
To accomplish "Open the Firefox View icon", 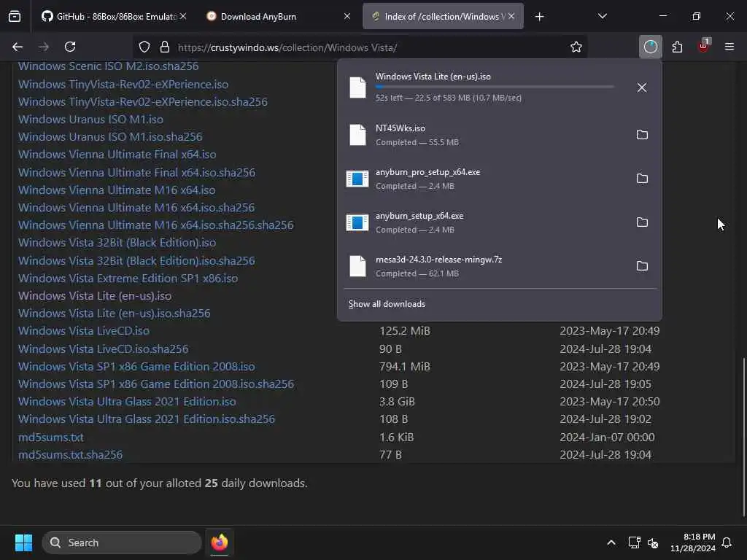I will [x=15, y=17].
